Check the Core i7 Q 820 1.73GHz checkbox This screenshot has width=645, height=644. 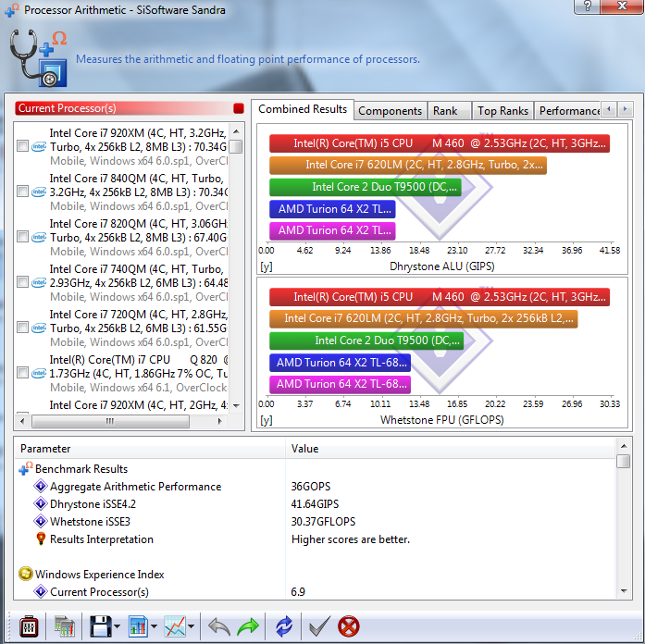point(22,373)
